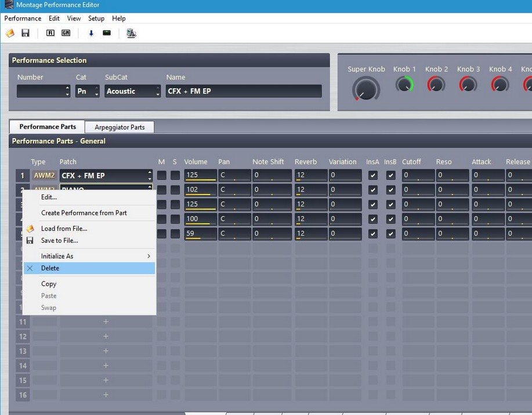Viewport: 532px width, 415px height.
Task: Click the Number stepper in Performance Selection
Action: click(67, 91)
